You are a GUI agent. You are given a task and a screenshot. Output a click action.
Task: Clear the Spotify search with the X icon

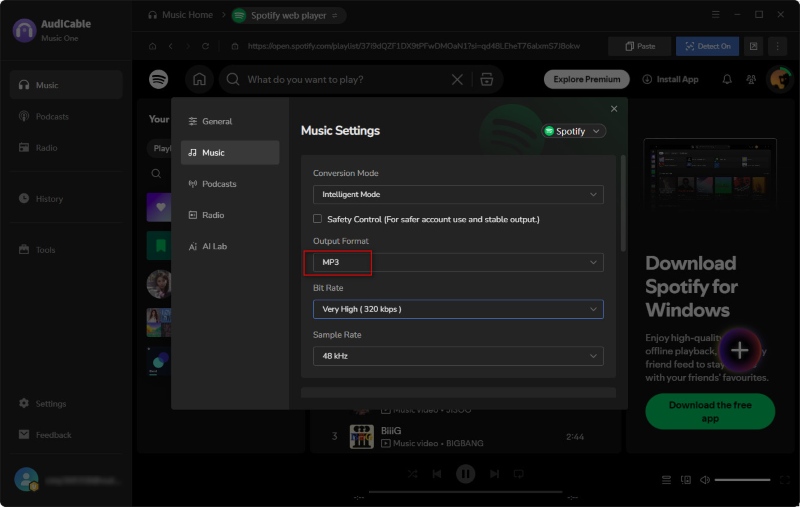[457, 80]
